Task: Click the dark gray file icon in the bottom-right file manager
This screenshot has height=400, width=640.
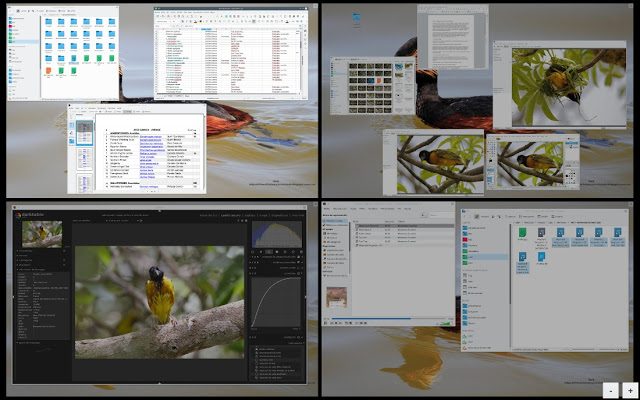Action: click(x=541, y=233)
